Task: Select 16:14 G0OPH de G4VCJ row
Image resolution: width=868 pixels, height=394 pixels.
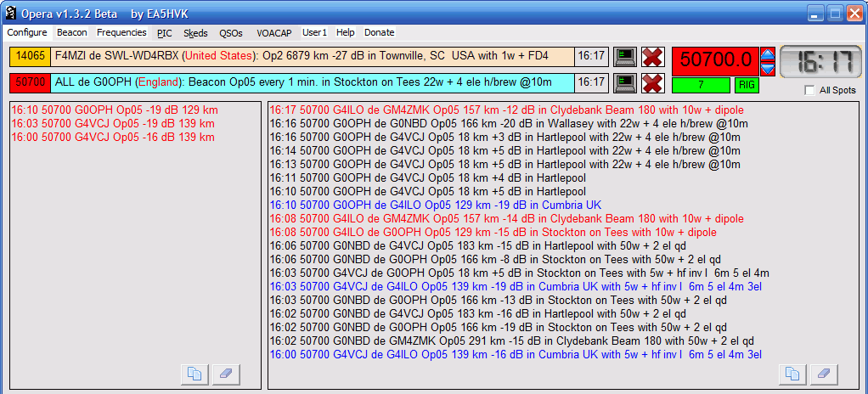Action: [x=504, y=151]
